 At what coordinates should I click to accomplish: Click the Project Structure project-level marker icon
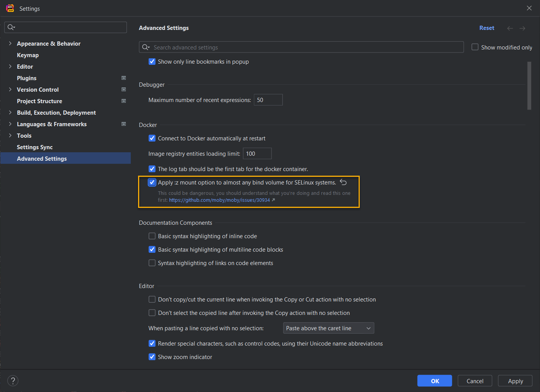pyautogui.click(x=123, y=101)
